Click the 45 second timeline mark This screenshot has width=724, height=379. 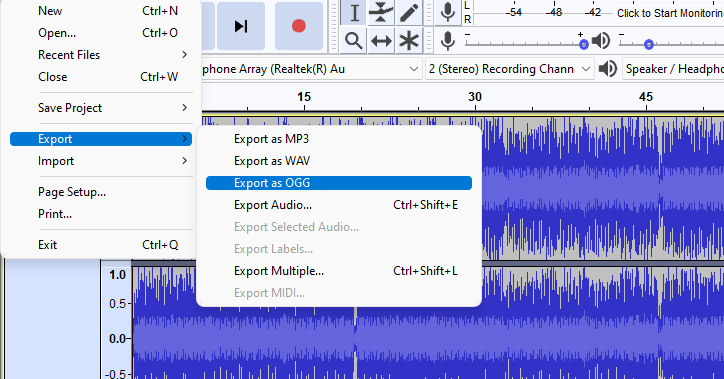click(646, 97)
